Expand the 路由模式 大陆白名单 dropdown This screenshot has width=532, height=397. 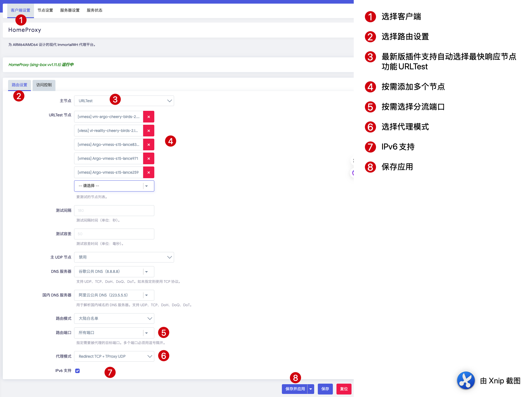point(114,318)
